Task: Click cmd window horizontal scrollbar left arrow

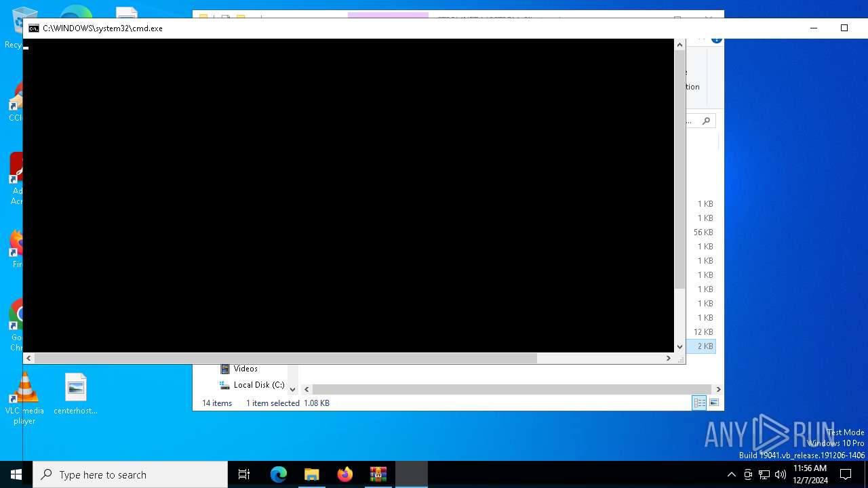Action: [x=28, y=358]
